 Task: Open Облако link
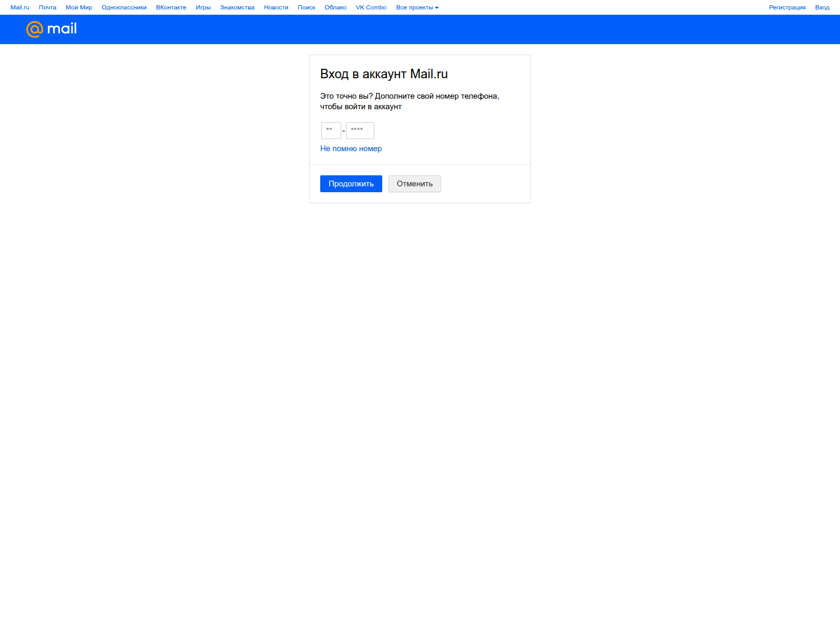[335, 7]
